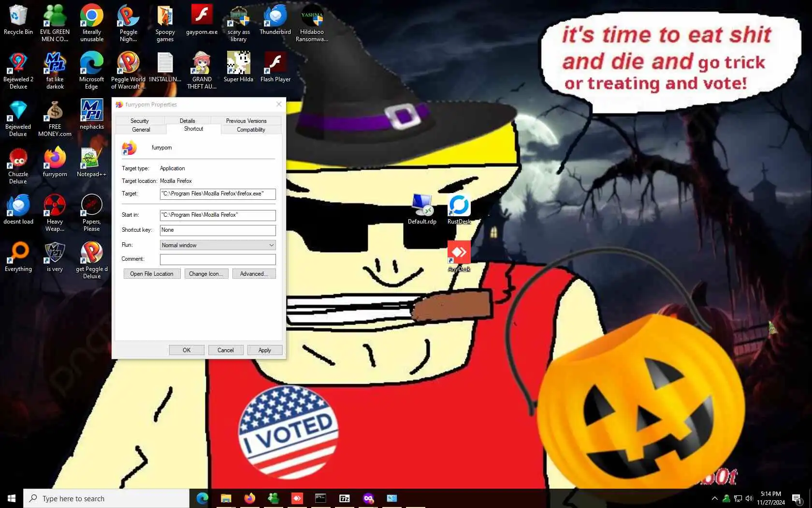Select the GRAND THEFT AU... desktop icon
Viewport: 812px width, 508px height.
202,71
